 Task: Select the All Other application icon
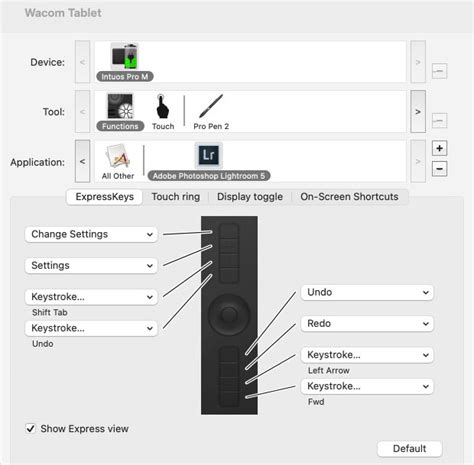tap(117, 156)
